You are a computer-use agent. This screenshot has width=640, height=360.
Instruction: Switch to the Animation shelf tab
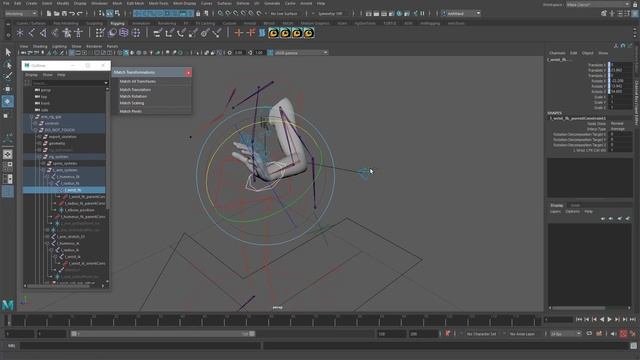141,23
